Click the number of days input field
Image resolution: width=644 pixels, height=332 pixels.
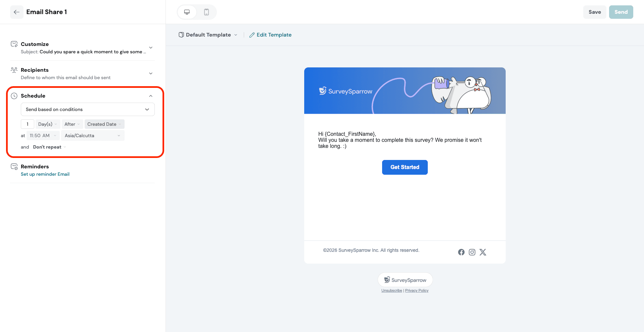click(28, 124)
